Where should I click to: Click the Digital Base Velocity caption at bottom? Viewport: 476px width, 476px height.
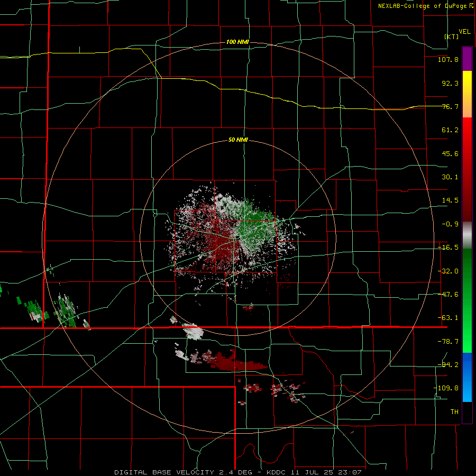point(237,472)
